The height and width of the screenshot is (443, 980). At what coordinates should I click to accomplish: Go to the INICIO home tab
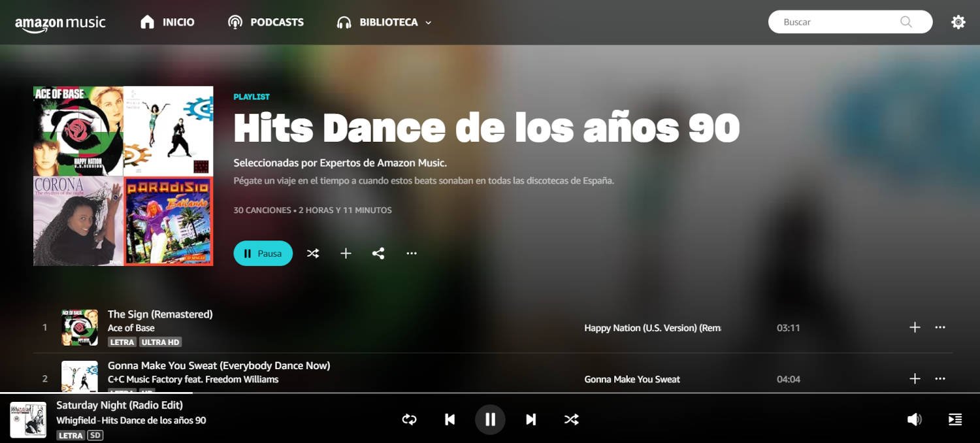click(x=167, y=22)
